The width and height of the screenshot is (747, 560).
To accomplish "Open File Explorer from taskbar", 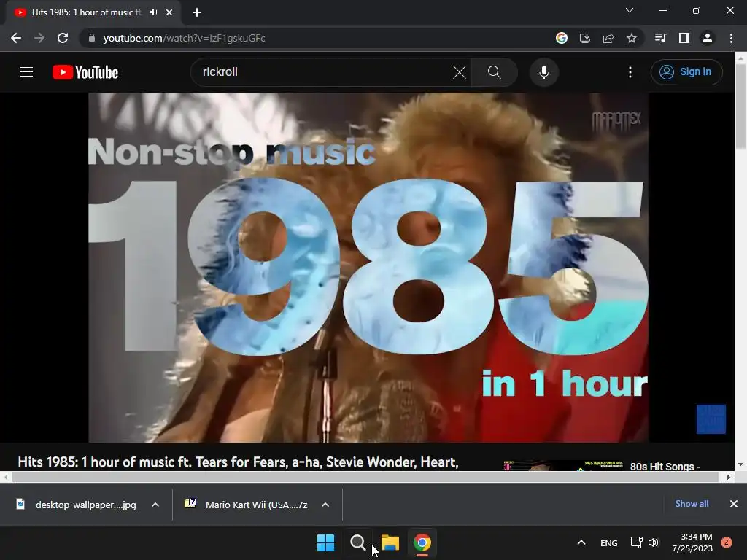I will 390,542.
